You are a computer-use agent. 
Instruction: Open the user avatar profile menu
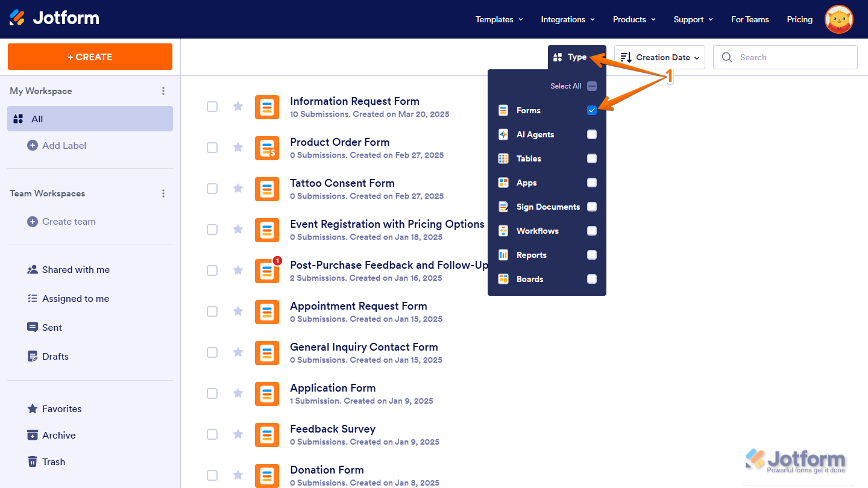(x=838, y=19)
